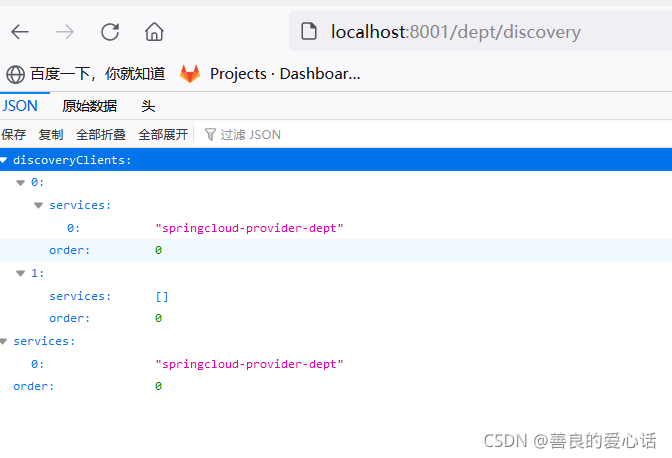Click the forward navigation arrow
This screenshot has width=672, height=458.
[x=65, y=32]
